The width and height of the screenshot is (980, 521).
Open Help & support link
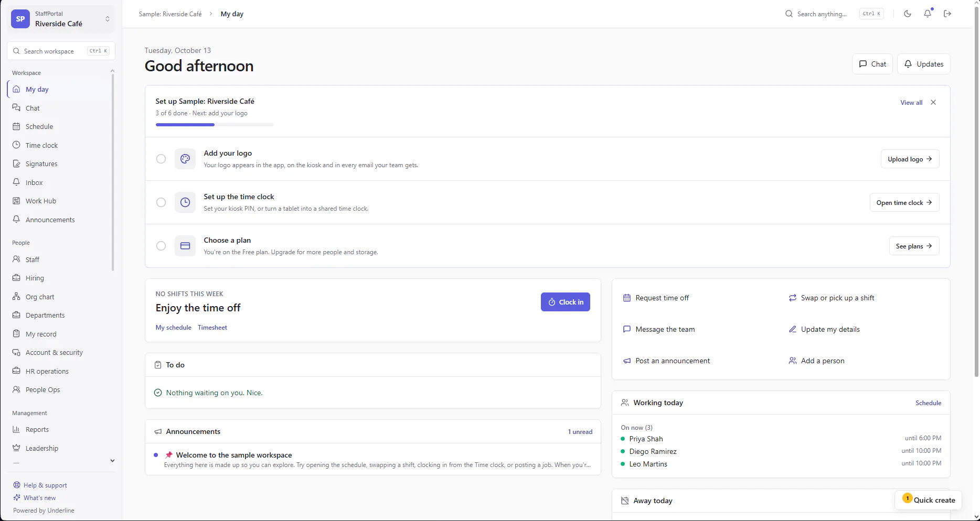tap(40, 485)
